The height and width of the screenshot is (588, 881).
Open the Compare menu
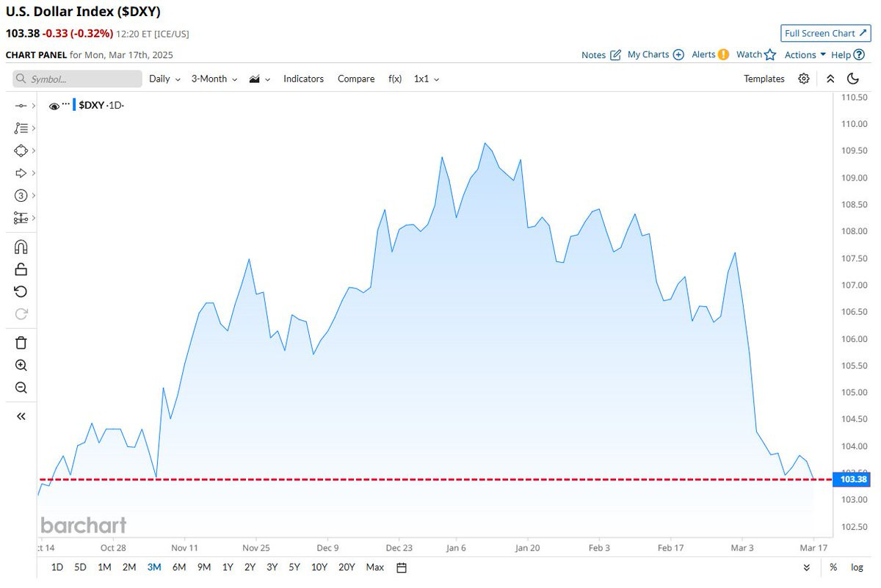click(x=356, y=79)
